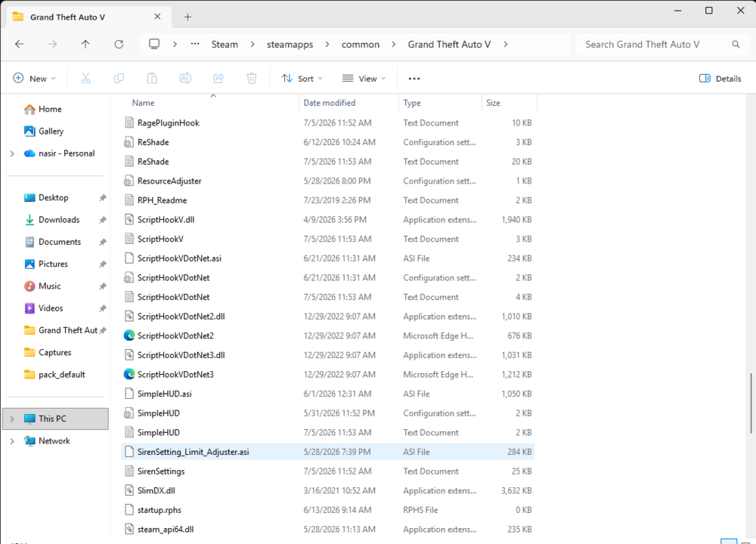Image resolution: width=756 pixels, height=544 pixels.
Task: Show hidden breadcrumb path ellipsis
Action: (195, 45)
